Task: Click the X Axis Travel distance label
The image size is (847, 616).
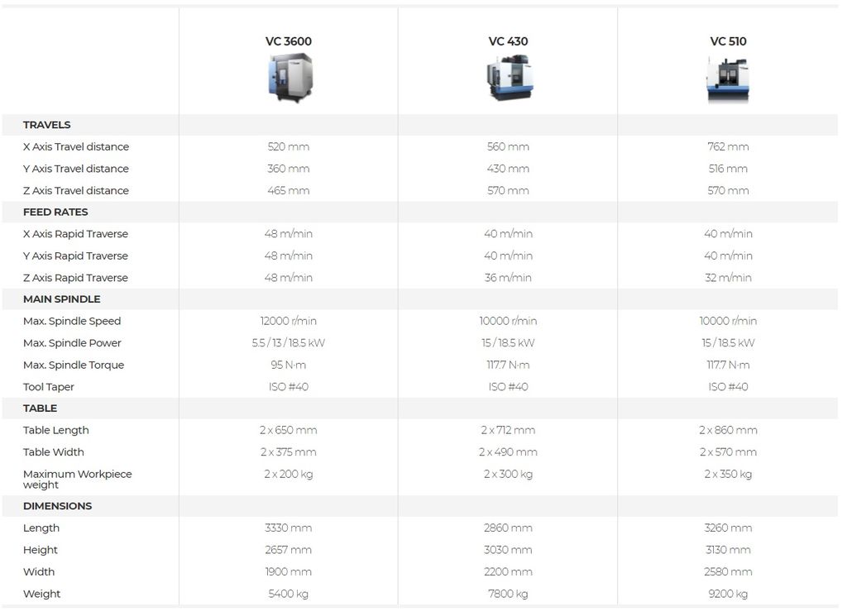Action: click(x=76, y=147)
